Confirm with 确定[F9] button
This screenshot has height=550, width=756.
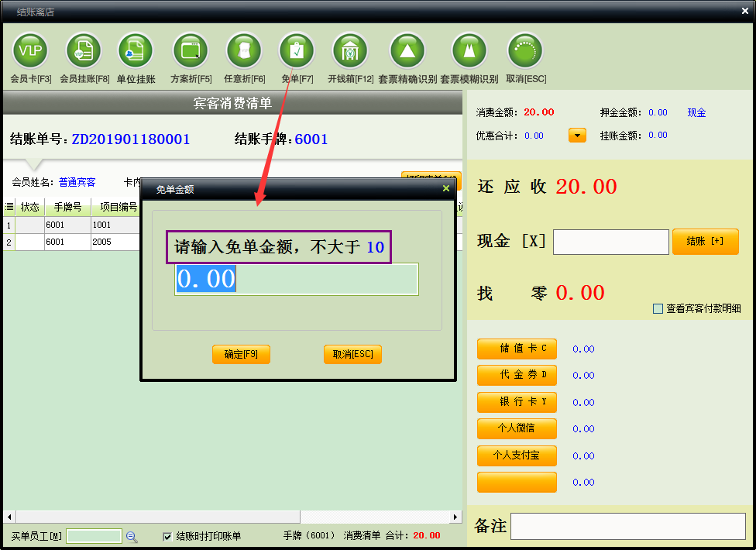tap(241, 354)
